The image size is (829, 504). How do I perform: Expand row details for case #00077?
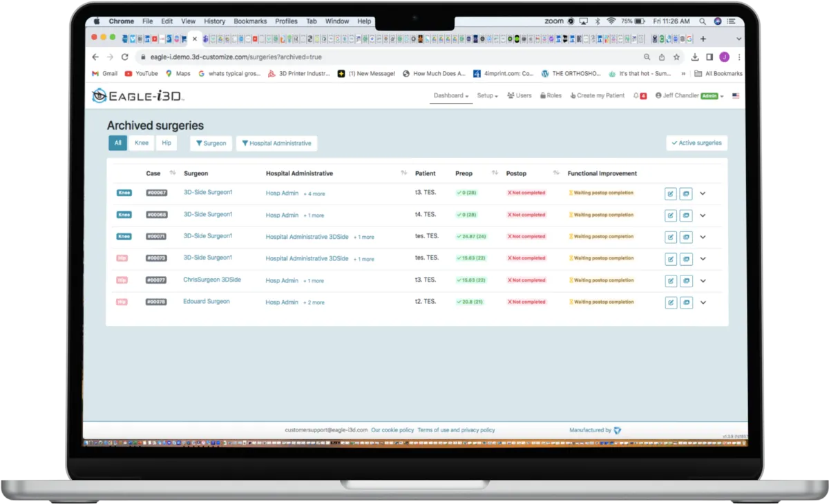tap(703, 281)
